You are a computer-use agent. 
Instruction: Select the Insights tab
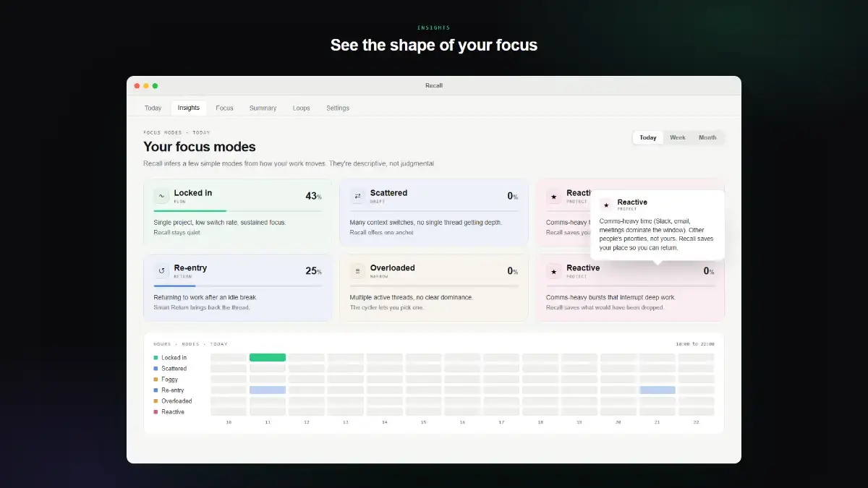[x=189, y=108]
